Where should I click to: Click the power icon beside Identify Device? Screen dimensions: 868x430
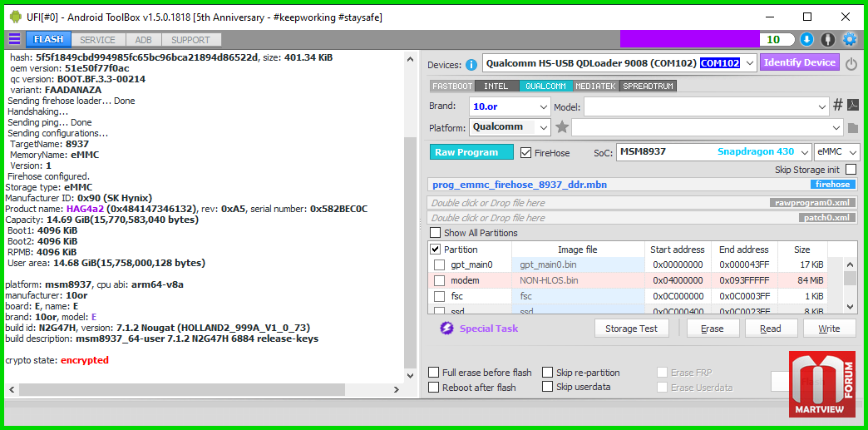[851, 63]
